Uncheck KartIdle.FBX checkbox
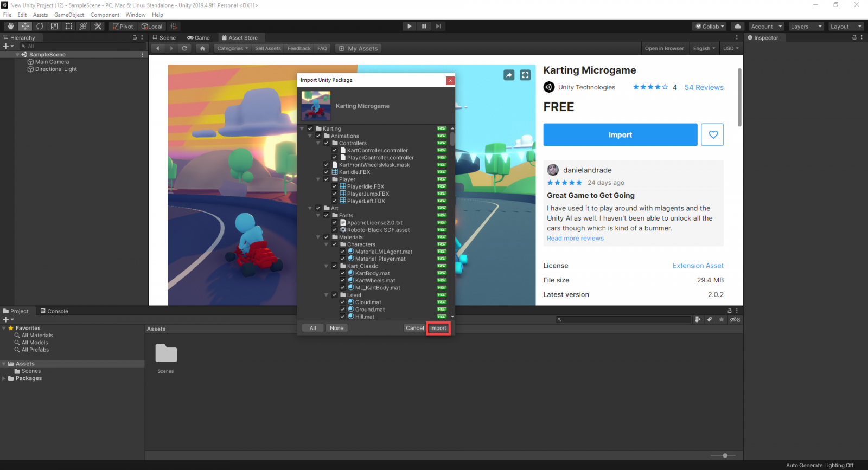 click(327, 172)
